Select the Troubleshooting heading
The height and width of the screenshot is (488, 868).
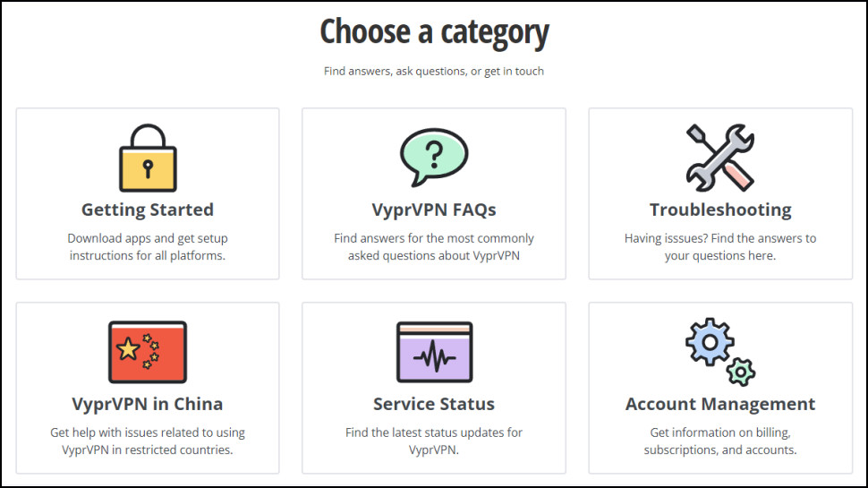coord(720,210)
